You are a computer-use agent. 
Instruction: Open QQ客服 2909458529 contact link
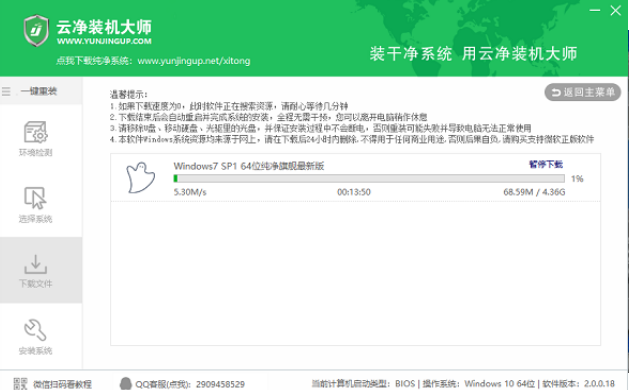click(x=190, y=384)
